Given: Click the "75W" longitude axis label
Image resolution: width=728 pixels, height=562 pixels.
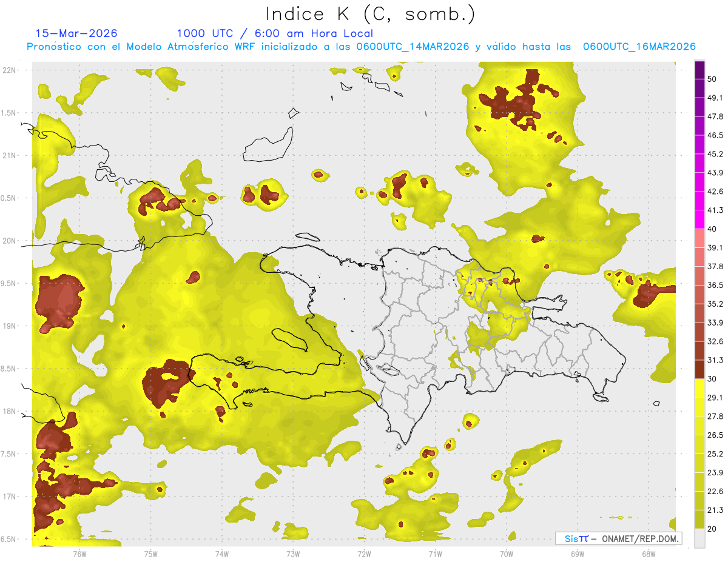Looking at the screenshot, I should click(151, 554).
